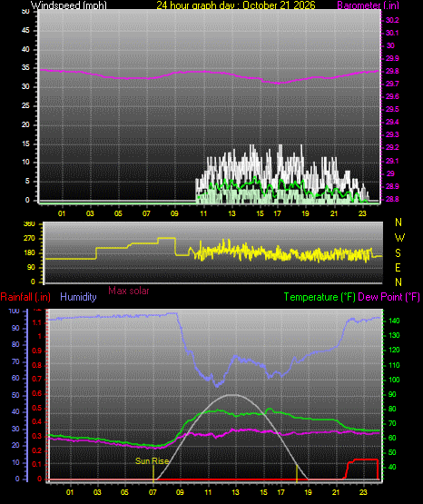Click the "Temperature (°F)" legend label
The width and height of the screenshot is (423, 504).
(320, 297)
